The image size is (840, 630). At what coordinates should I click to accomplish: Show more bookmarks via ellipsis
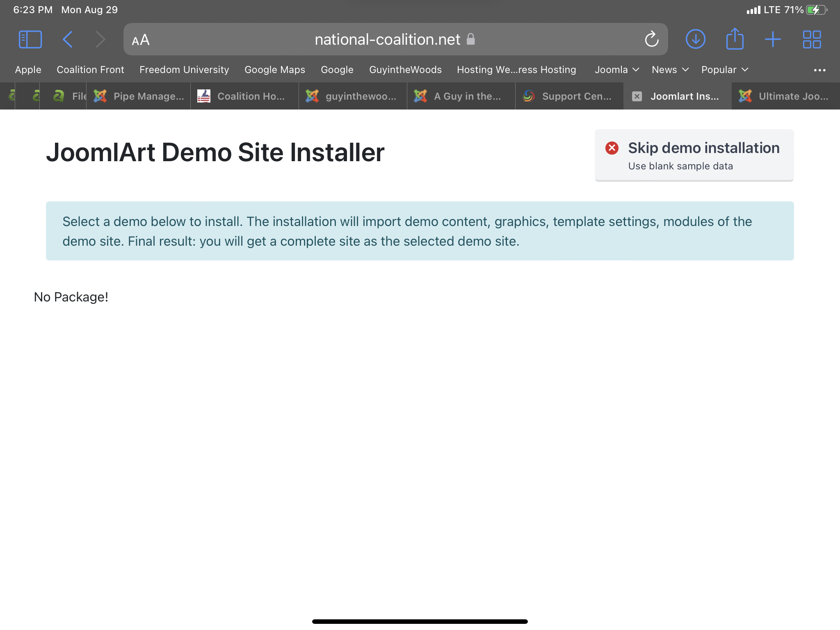click(819, 70)
